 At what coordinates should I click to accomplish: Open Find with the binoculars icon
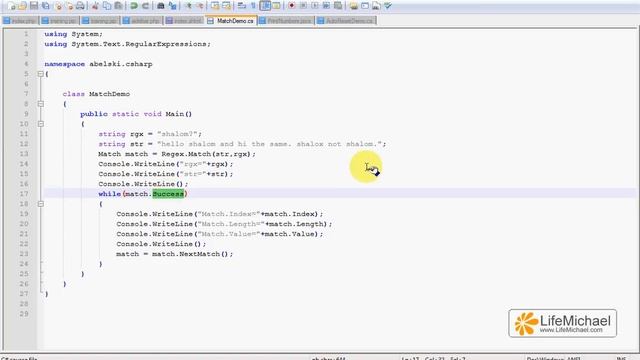(x=160, y=6)
